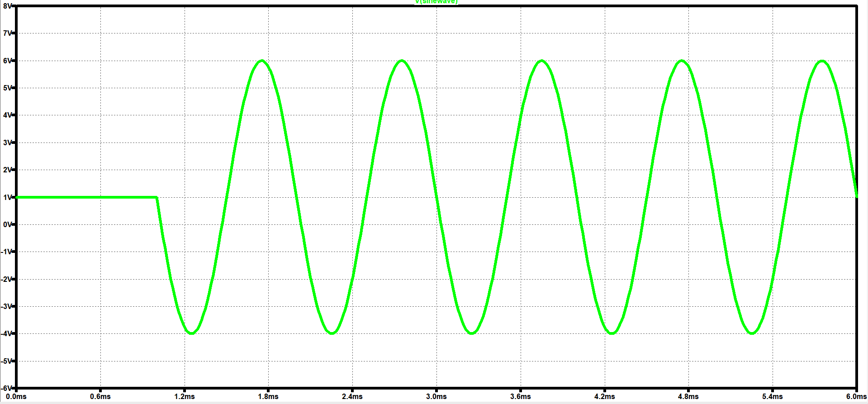The image size is (868, 404).
Task: Pick the 3V vertical axis label
Action: (x=7, y=143)
